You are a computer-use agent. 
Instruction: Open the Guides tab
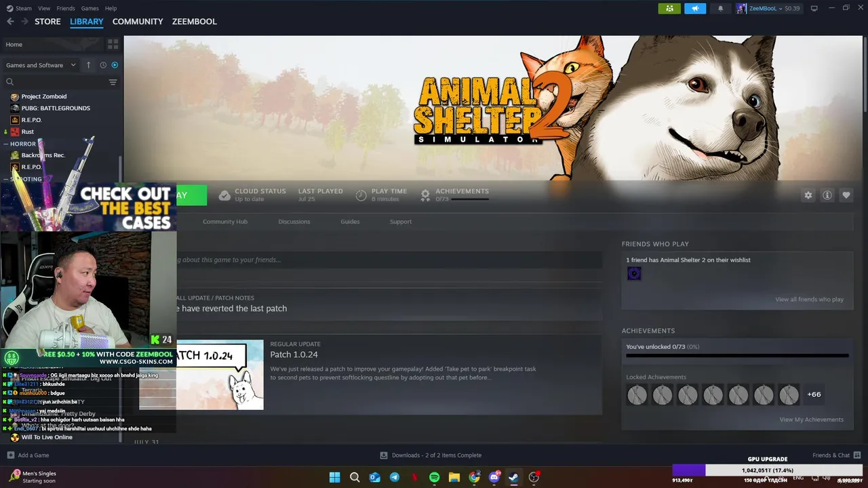point(350,222)
